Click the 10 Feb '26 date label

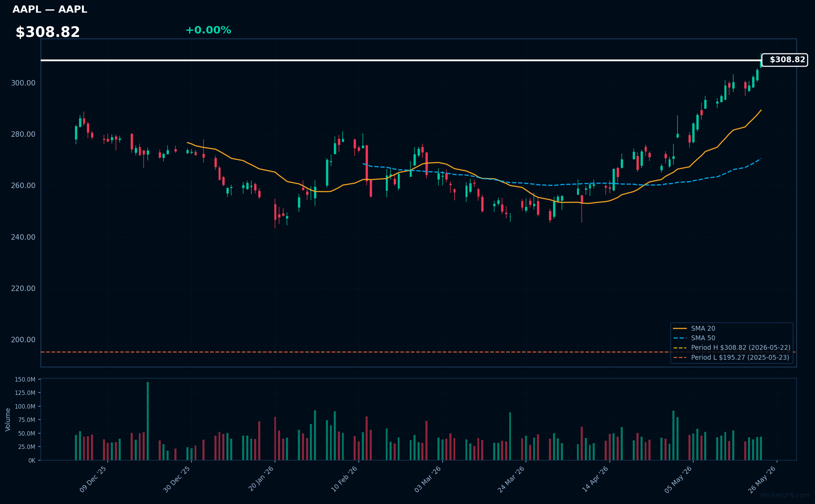click(x=344, y=479)
